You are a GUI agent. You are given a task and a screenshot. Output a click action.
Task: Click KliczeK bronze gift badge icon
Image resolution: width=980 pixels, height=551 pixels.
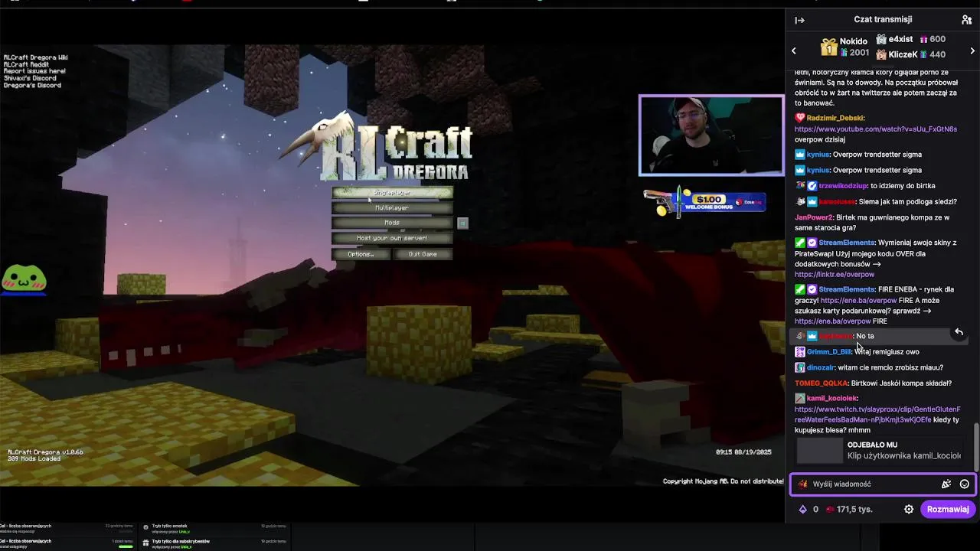(881, 54)
